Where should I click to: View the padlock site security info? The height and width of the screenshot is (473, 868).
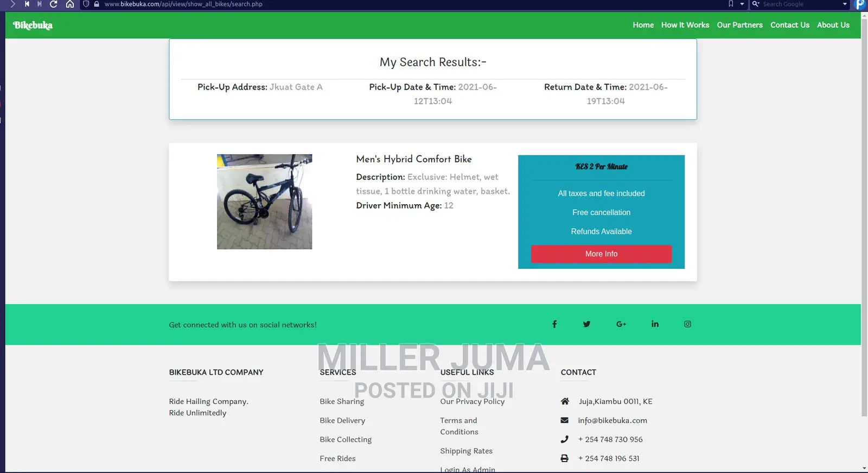click(97, 4)
